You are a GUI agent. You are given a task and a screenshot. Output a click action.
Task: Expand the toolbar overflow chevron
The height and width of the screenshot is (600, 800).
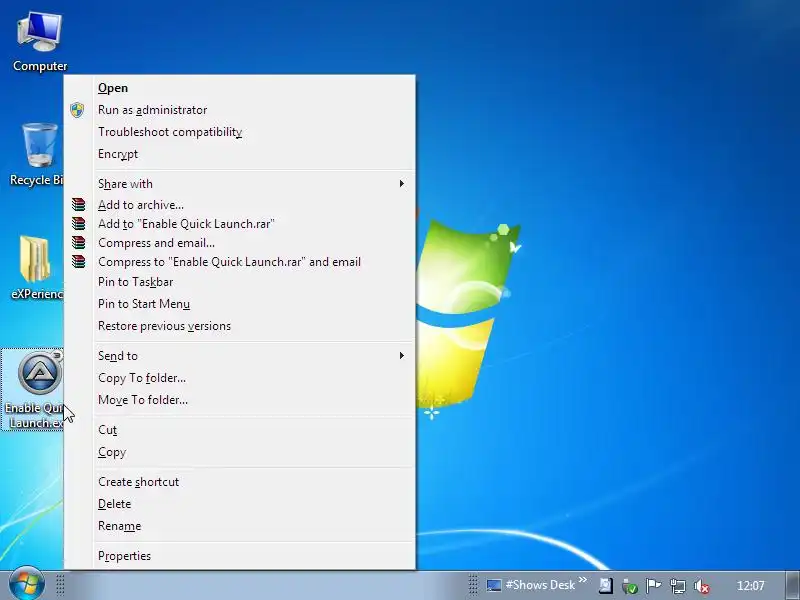pos(583,580)
